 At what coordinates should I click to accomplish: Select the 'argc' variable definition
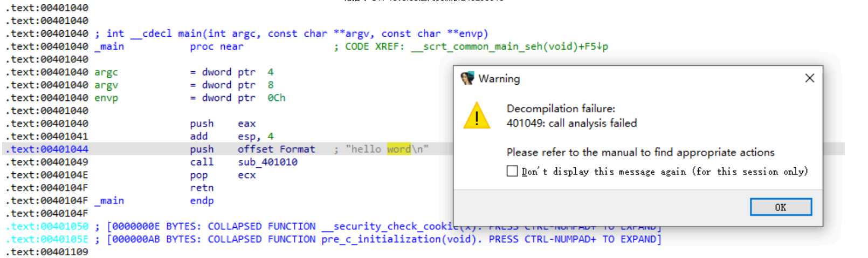[106, 72]
